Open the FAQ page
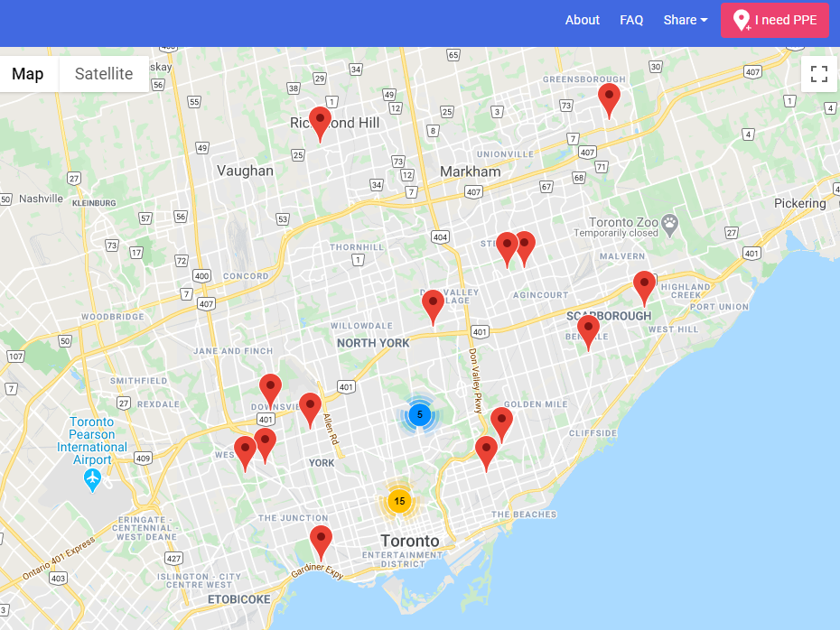The image size is (840, 630). 631,20
